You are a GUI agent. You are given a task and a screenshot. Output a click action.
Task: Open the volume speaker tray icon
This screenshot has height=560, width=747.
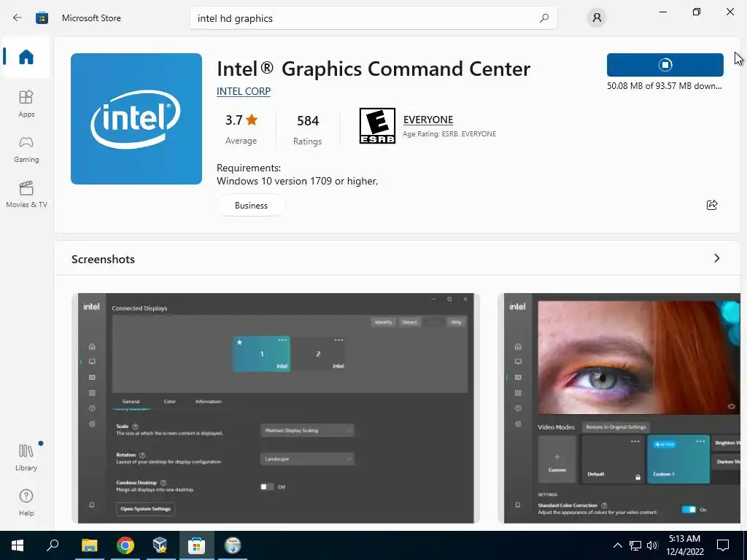pos(652,545)
